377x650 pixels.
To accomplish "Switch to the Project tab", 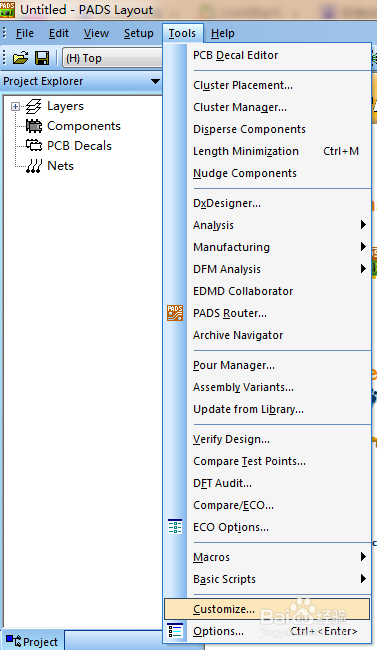I will (x=32, y=641).
